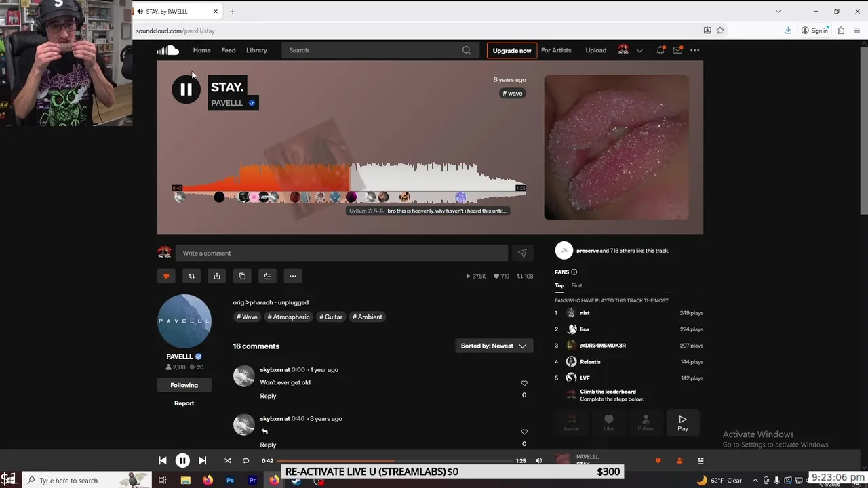Screen dimensions: 868x488
Task: Click the volume speaker icon
Action: [x=538, y=461]
